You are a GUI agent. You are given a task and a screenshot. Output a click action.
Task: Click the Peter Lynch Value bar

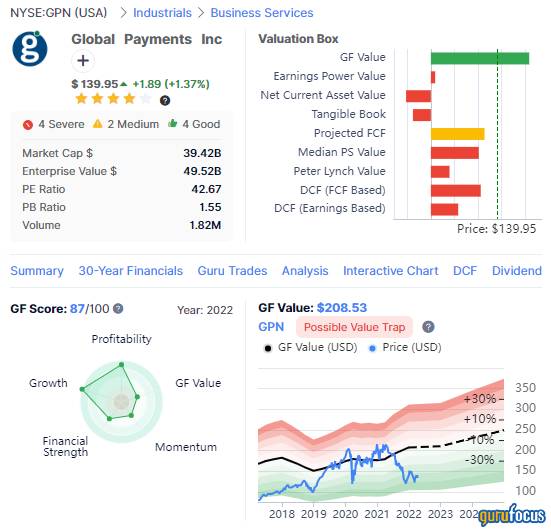(440, 172)
